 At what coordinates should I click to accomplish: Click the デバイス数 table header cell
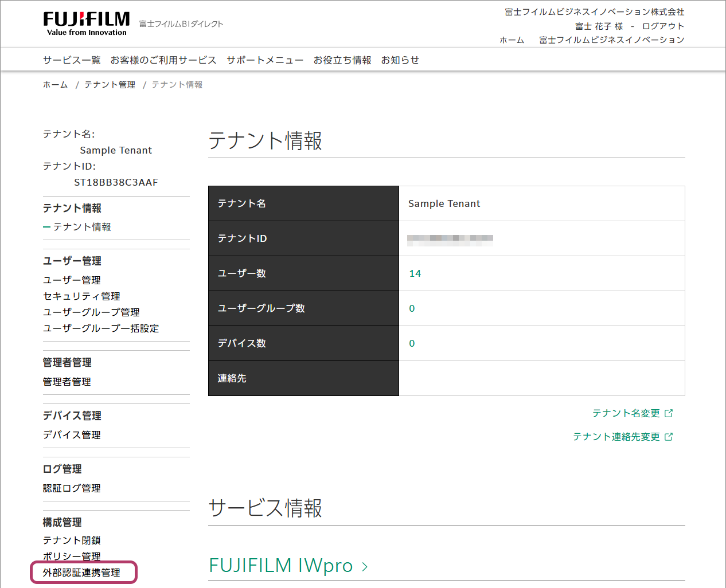[303, 343]
